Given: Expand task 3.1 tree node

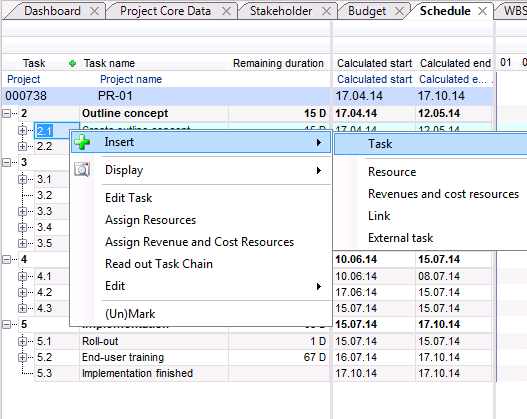Looking at the screenshot, I should coord(22,179).
